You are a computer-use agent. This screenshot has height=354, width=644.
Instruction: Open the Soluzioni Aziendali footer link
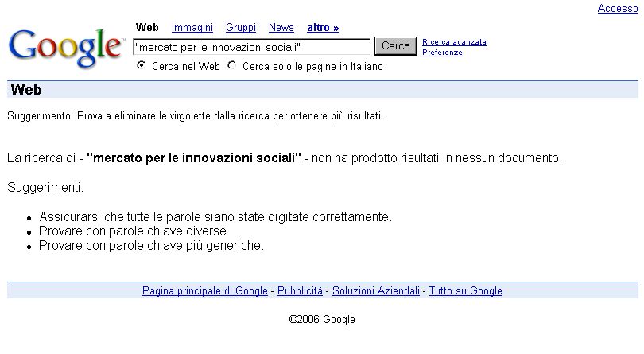coord(376,291)
